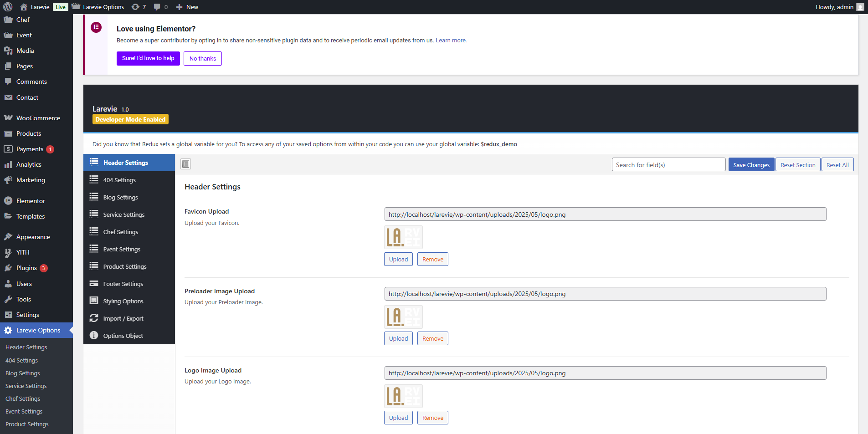Click the Howdy, admin account menu

[839, 7]
